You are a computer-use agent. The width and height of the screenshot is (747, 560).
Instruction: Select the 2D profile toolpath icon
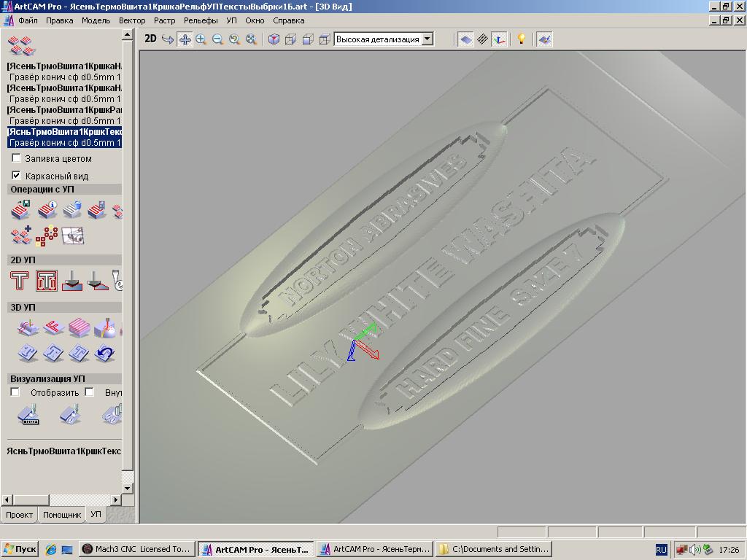[20, 281]
